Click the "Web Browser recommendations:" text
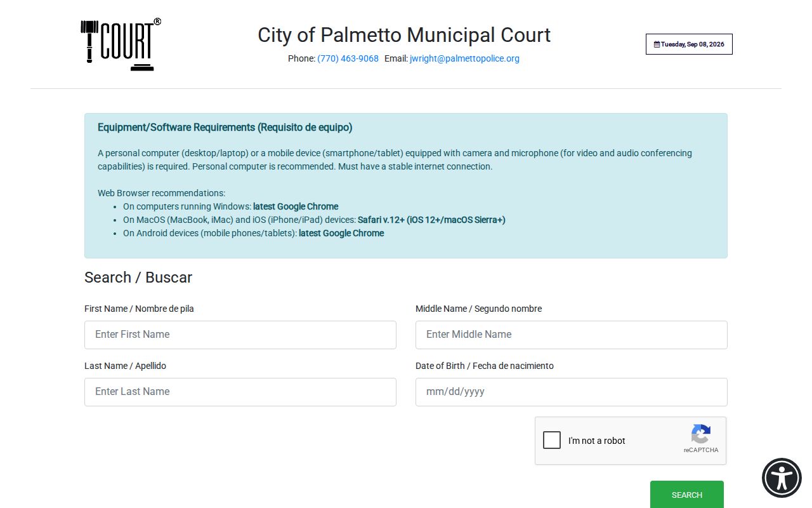Image resolution: width=812 pixels, height=508 pixels. coord(162,193)
